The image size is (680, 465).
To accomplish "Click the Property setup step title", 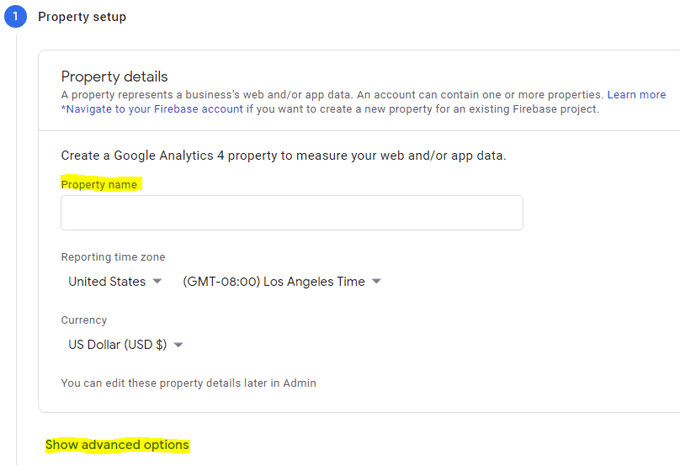I will pos(82,17).
